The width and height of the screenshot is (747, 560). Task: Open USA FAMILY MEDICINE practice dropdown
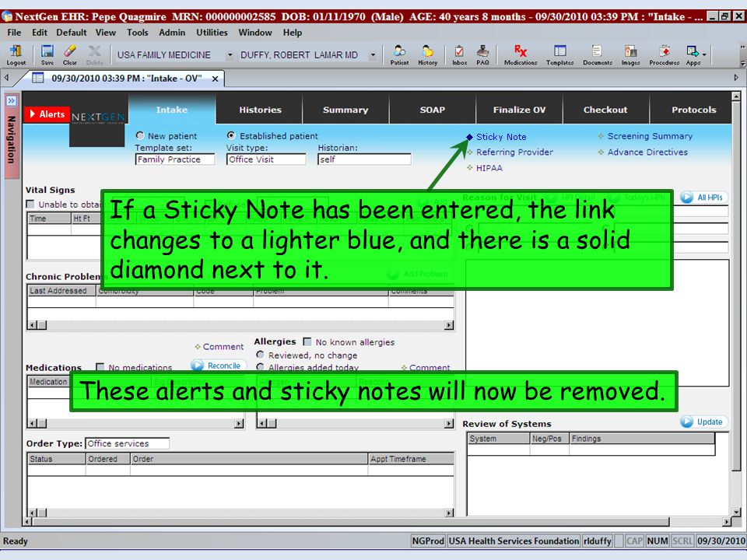pyautogui.click(x=230, y=55)
